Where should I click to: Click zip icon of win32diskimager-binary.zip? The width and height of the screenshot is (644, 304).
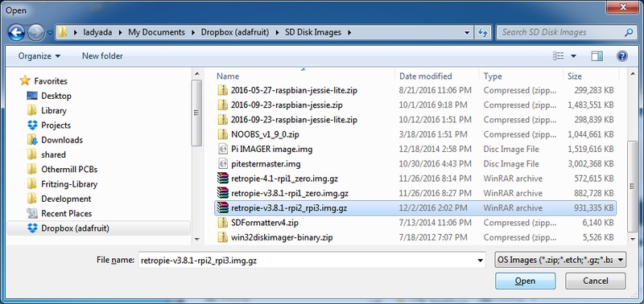[x=222, y=237]
